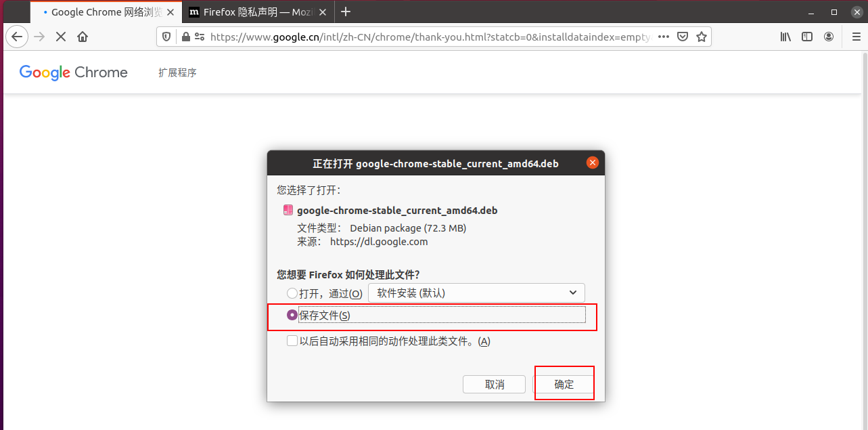Close the Firefox 隐私声明 tab
The height and width of the screenshot is (430, 868).
click(322, 12)
